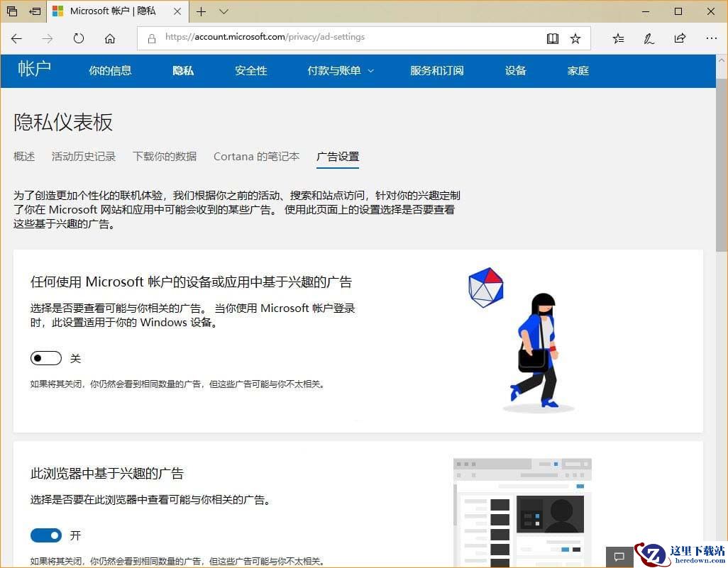Open 服务和订阅 in navigation bar
Viewport: 728px width, 568px height.
pyautogui.click(x=437, y=70)
